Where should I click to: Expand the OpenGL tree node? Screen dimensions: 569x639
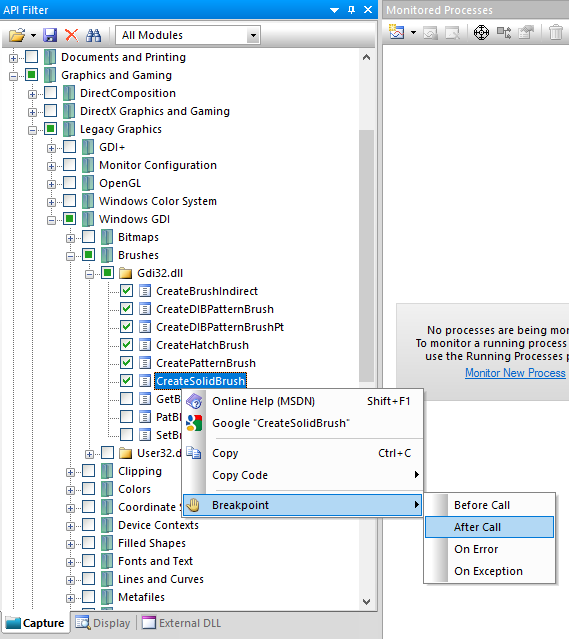[51, 184]
